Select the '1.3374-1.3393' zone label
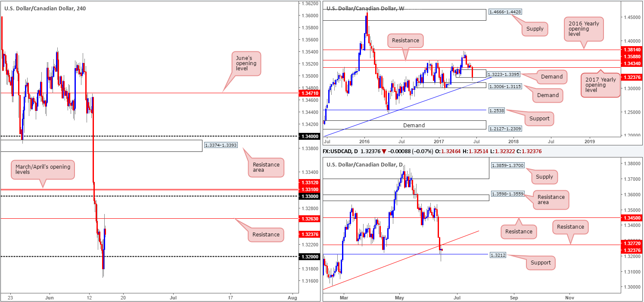Screen dimensions: 644x302 pos(220,145)
